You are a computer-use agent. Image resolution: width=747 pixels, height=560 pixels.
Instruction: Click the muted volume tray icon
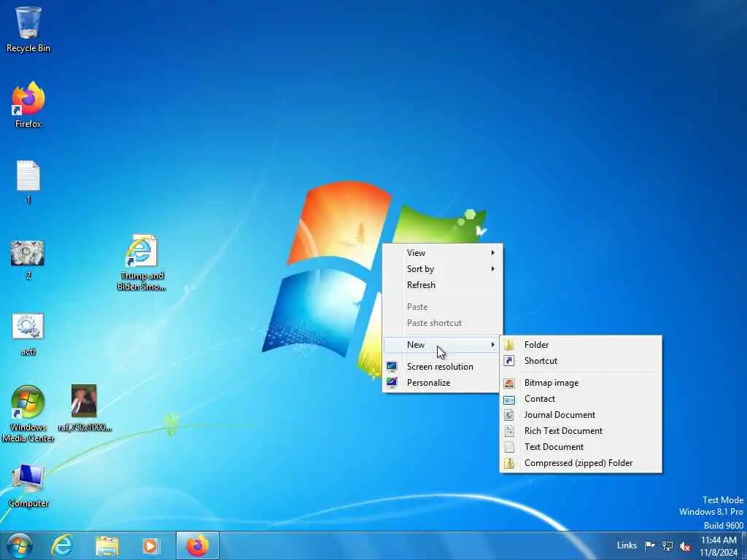point(685,545)
